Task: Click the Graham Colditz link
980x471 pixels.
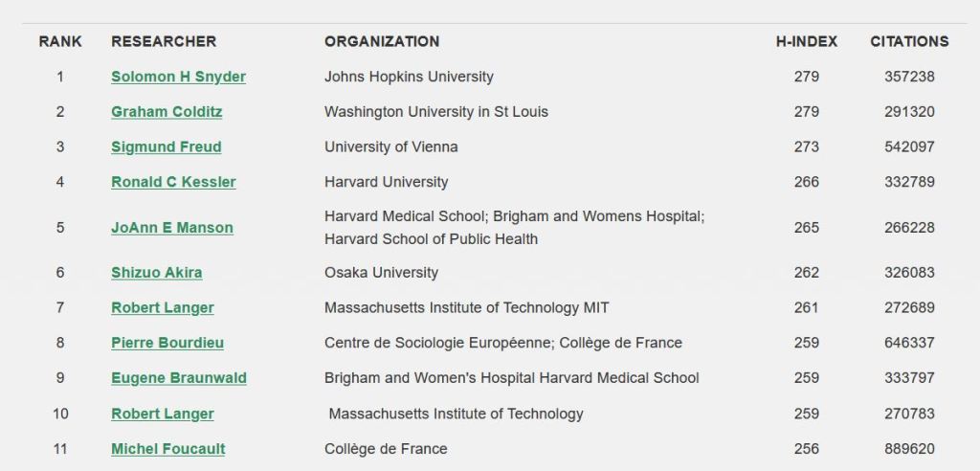Action: [x=167, y=112]
